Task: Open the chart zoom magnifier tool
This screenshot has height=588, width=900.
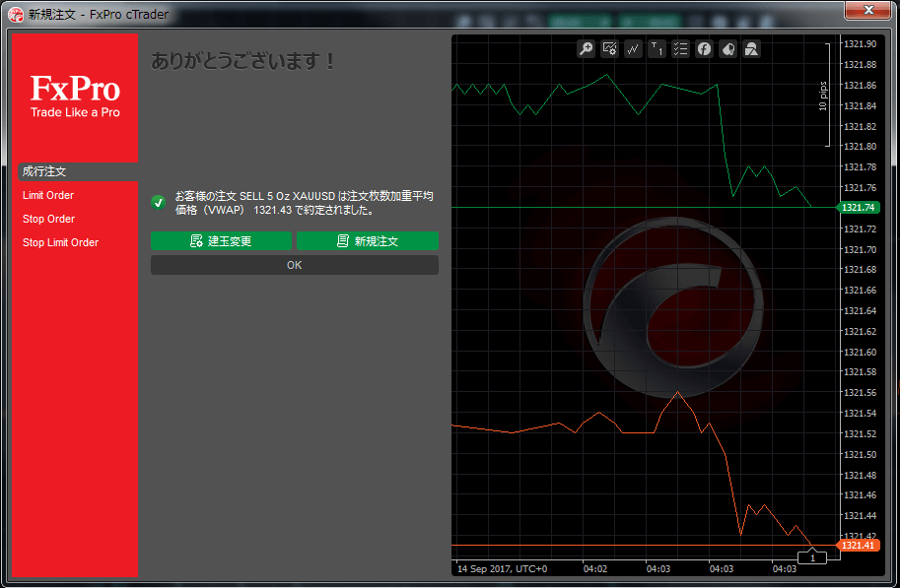Action: 586,49
